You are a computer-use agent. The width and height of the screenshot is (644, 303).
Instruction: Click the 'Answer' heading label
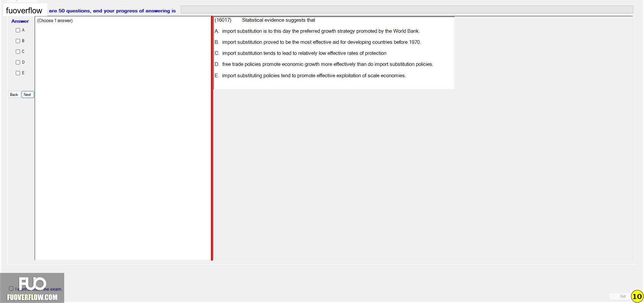coord(20,21)
